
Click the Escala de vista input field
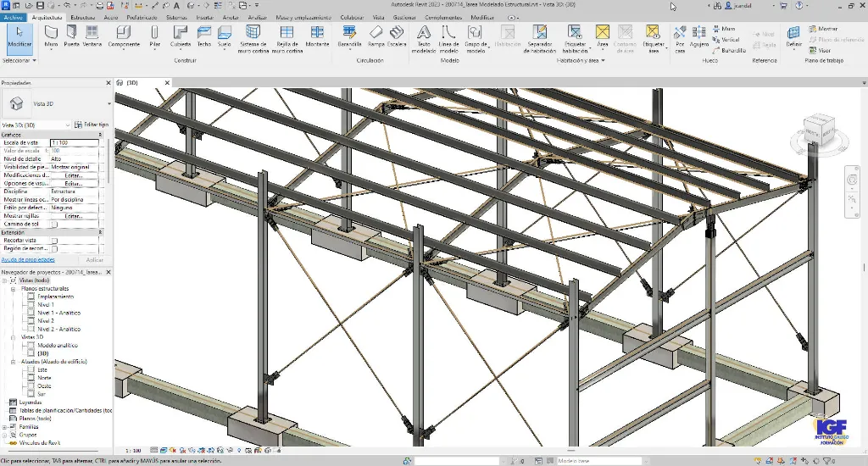click(x=75, y=143)
